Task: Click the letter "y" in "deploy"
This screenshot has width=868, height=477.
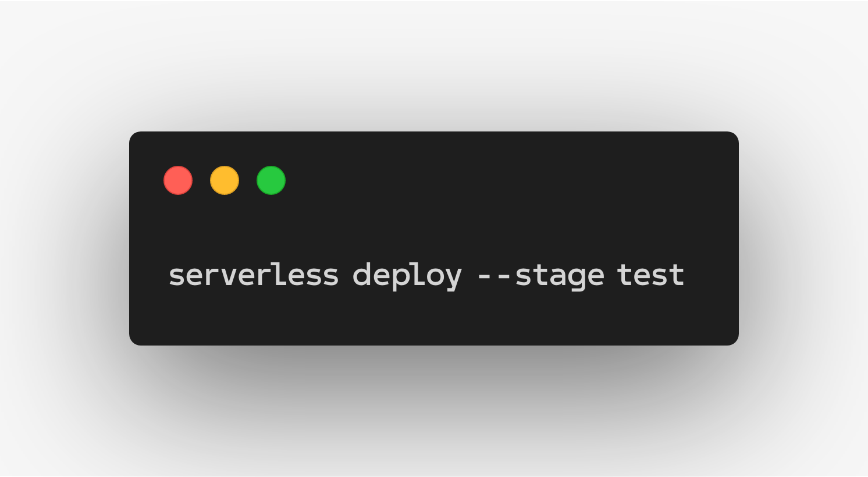Action: click(x=453, y=277)
